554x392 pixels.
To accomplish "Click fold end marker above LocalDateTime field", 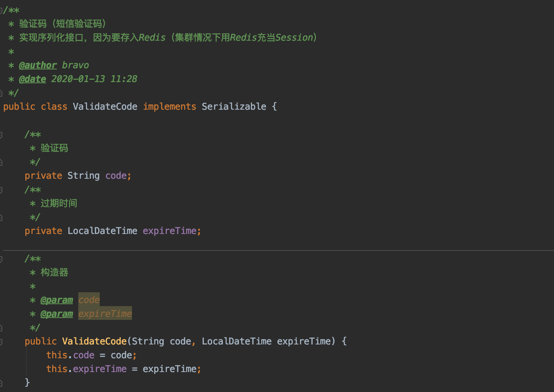I will click(1, 217).
